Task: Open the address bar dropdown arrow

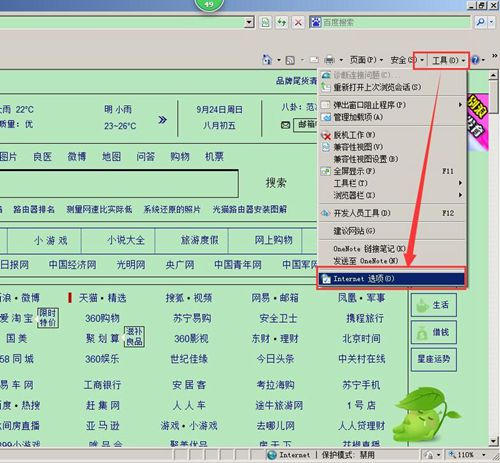Action: [x=249, y=23]
